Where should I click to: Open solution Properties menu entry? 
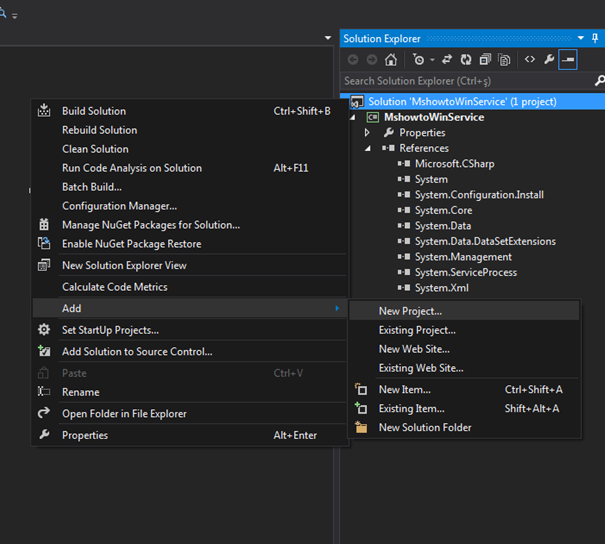pyautogui.click(x=189, y=435)
